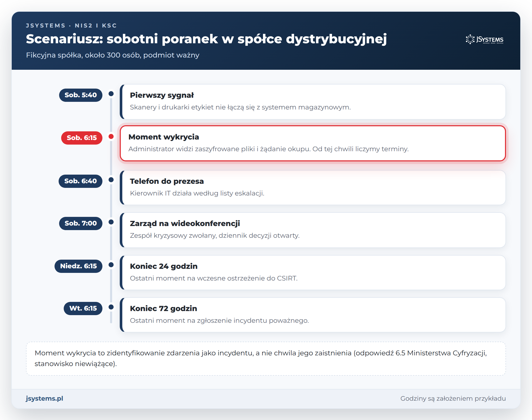Click the red timeline dot for Moment wykrycia

[x=111, y=136]
